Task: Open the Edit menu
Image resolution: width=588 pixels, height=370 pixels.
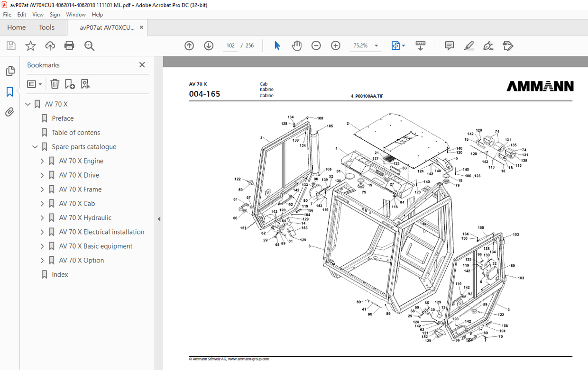Action: tap(22, 14)
